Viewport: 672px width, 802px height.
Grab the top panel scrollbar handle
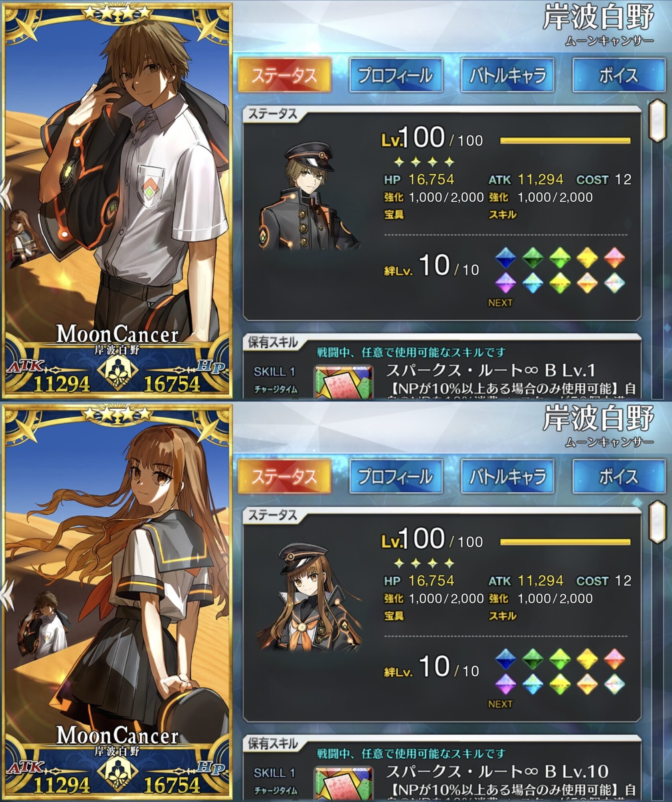coord(658,121)
